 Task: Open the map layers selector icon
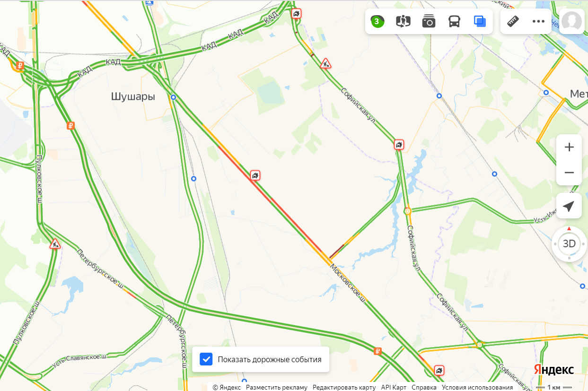coord(480,21)
